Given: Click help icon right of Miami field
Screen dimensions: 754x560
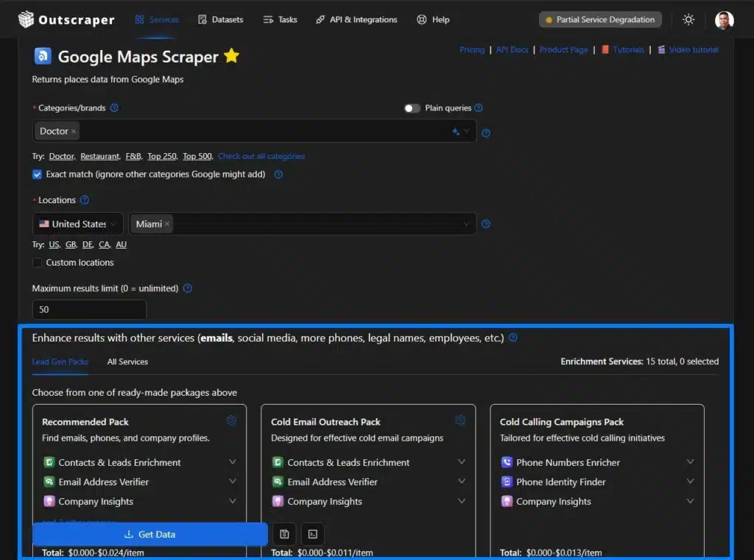Looking at the screenshot, I should [x=486, y=224].
